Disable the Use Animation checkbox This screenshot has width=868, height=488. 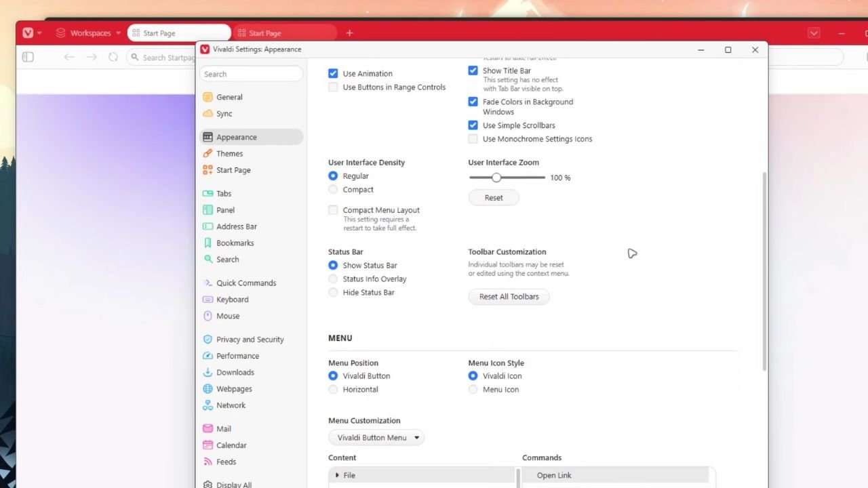tap(333, 73)
